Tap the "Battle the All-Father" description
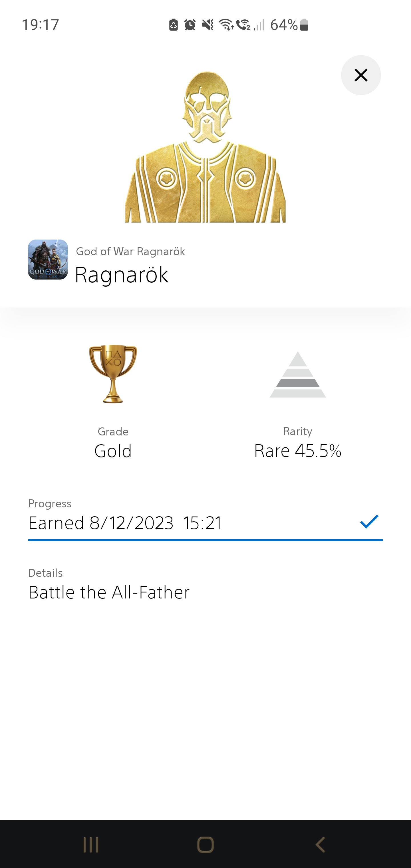This screenshot has width=411, height=868. point(109,592)
